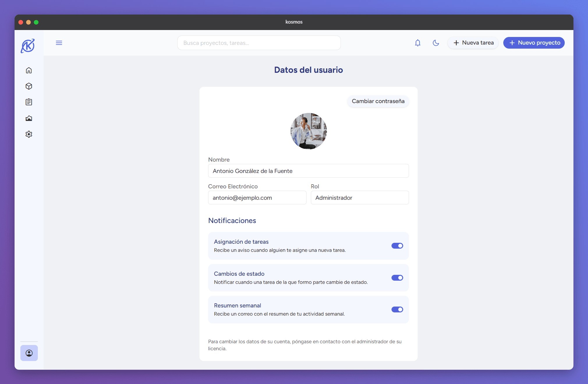Open the user profile icon at sidebar bottom
Screen dimensions: 588x384
click(29, 353)
